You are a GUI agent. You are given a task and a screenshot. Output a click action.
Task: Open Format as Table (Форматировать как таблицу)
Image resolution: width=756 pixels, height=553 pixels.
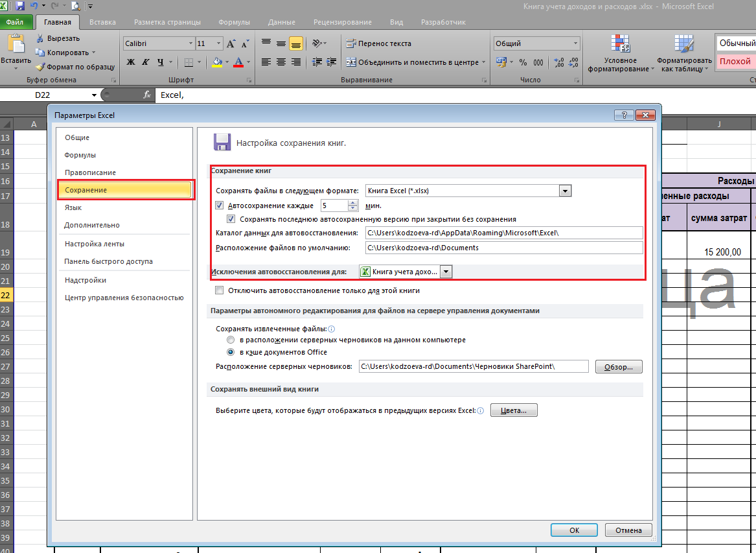[x=683, y=53]
